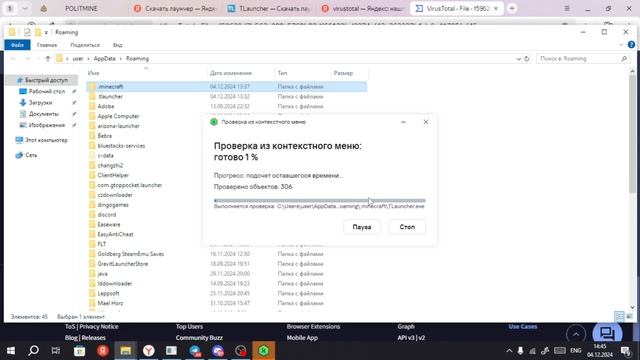The image size is (640, 360).
Task: Open the Вид ribbon tab
Action: [118, 45]
